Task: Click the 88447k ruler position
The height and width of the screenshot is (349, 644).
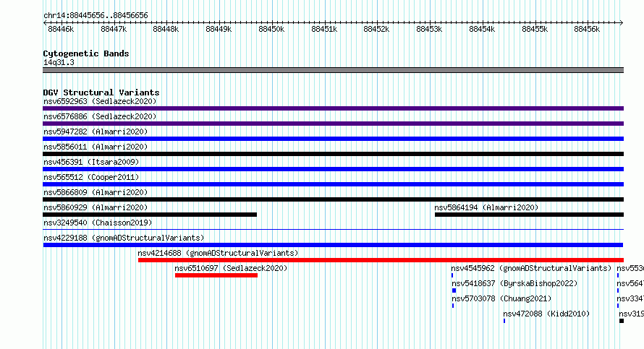Action: pos(114,29)
